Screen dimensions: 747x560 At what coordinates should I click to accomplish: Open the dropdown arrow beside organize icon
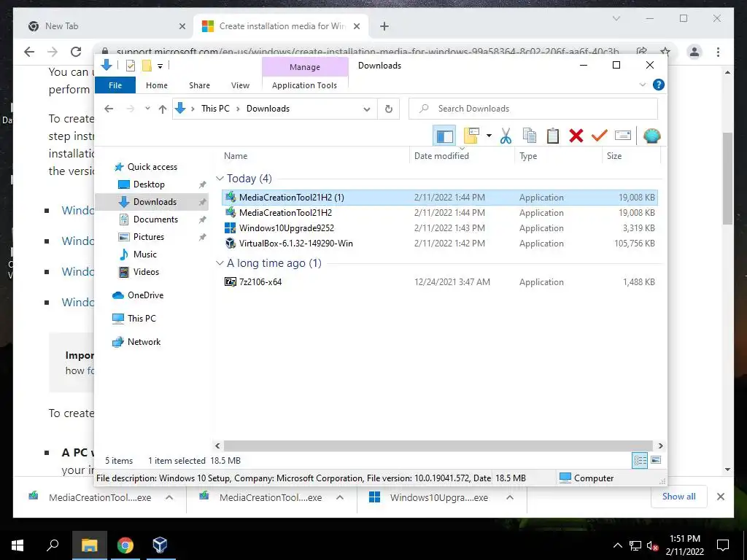pos(489,136)
